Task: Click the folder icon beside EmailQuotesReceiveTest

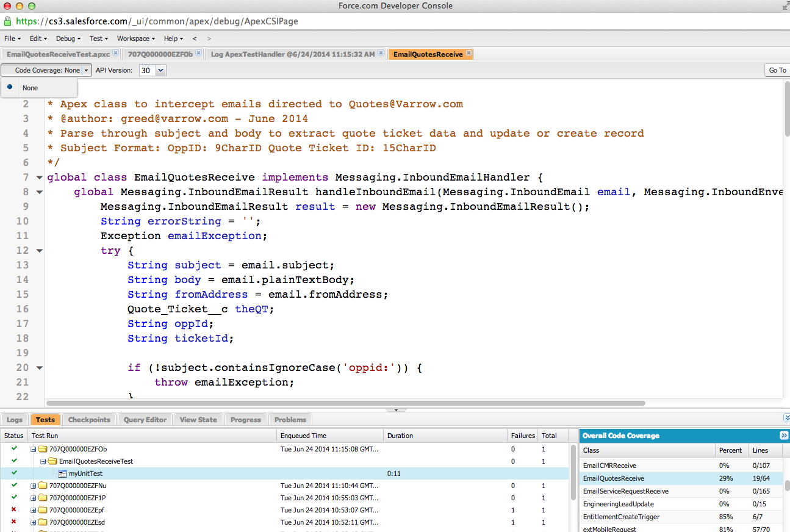Action: coord(52,461)
